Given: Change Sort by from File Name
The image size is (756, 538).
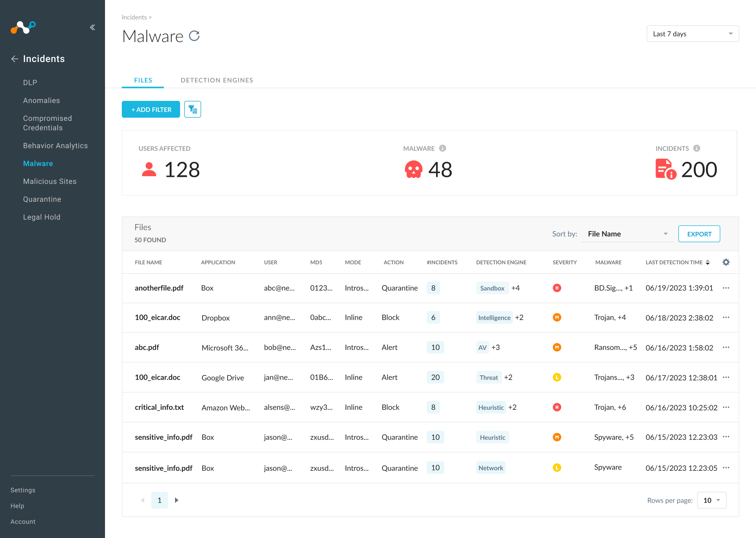Looking at the screenshot, I should [628, 234].
